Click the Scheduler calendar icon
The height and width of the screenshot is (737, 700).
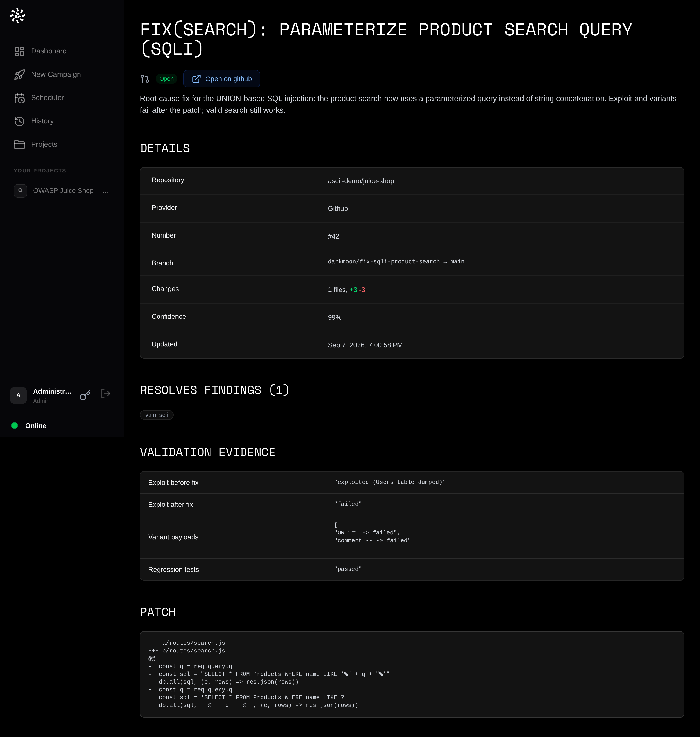click(x=19, y=98)
